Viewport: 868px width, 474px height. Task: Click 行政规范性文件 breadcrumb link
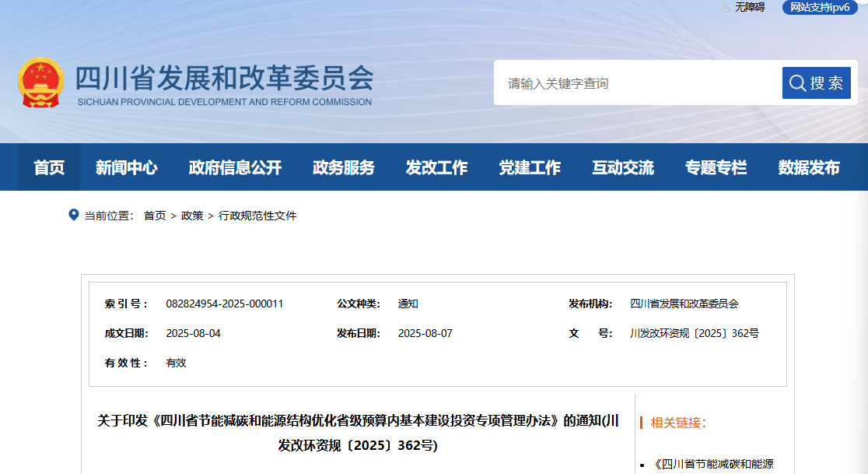pyautogui.click(x=257, y=216)
